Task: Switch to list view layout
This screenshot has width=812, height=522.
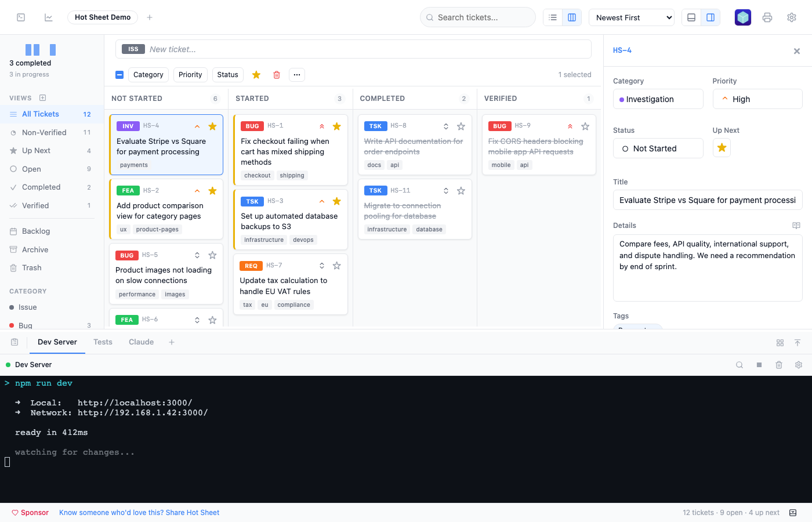Action: [x=553, y=17]
